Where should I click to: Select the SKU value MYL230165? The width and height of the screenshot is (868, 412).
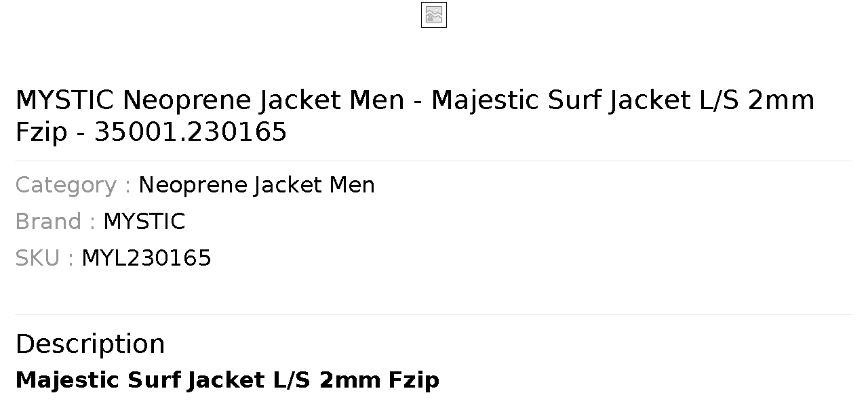pos(146,258)
